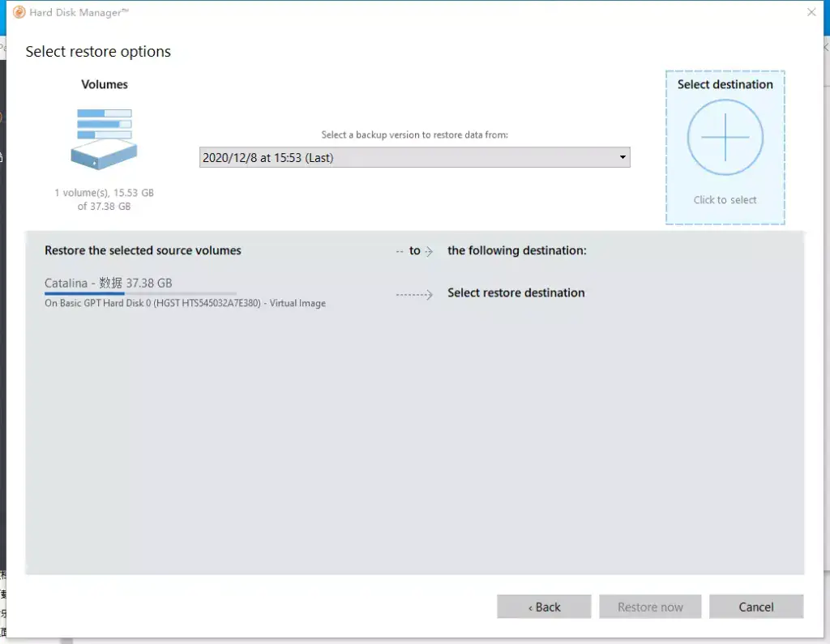The width and height of the screenshot is (830, 644).
Task: Click the dashed arrow next to Catalina volume
Action: 414,294
